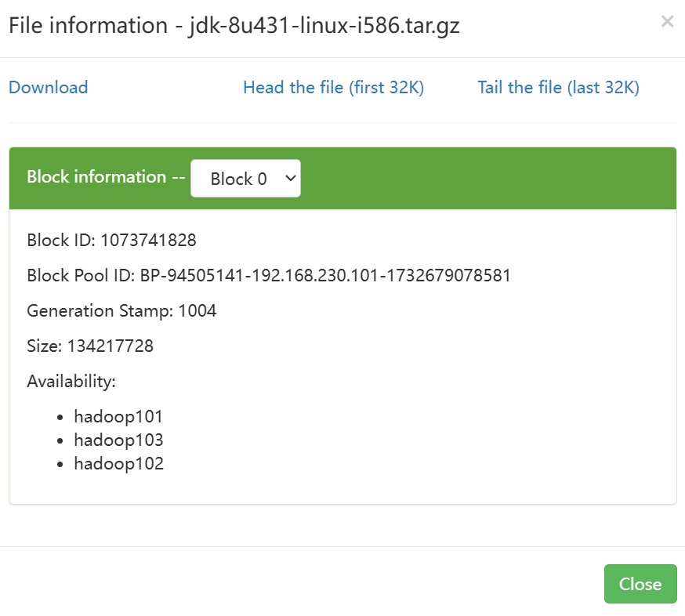Click the Generation Stamp value 1004

[x=197, y=311]
